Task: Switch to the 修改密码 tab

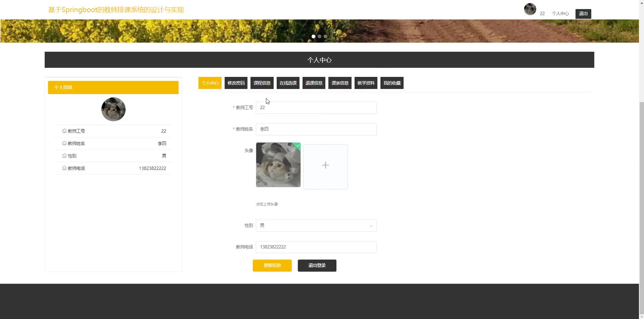Action: [236, 83]
